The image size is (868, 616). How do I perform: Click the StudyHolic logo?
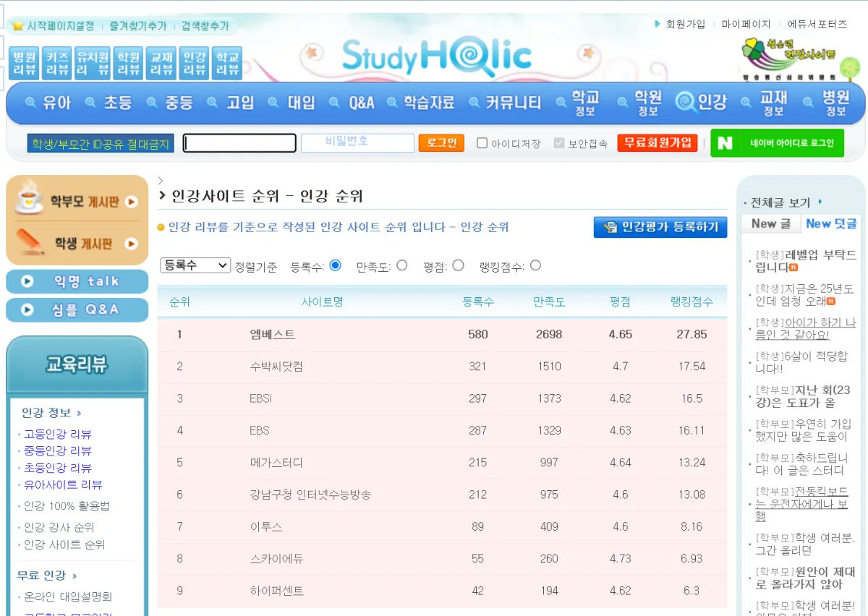tap(437, 56)
